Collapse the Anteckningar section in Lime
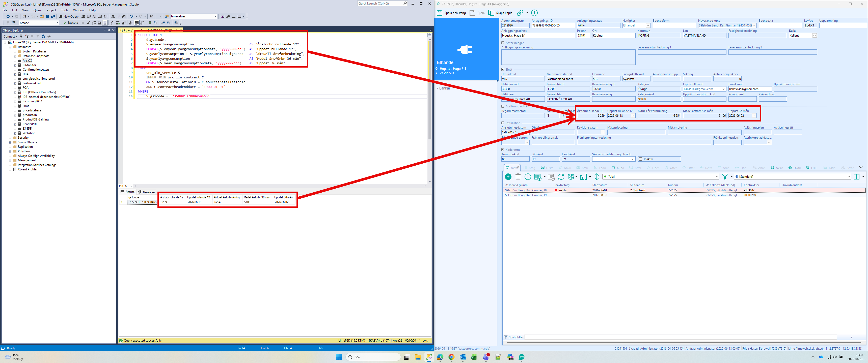868x363 pixels. [x=503, y=43]
